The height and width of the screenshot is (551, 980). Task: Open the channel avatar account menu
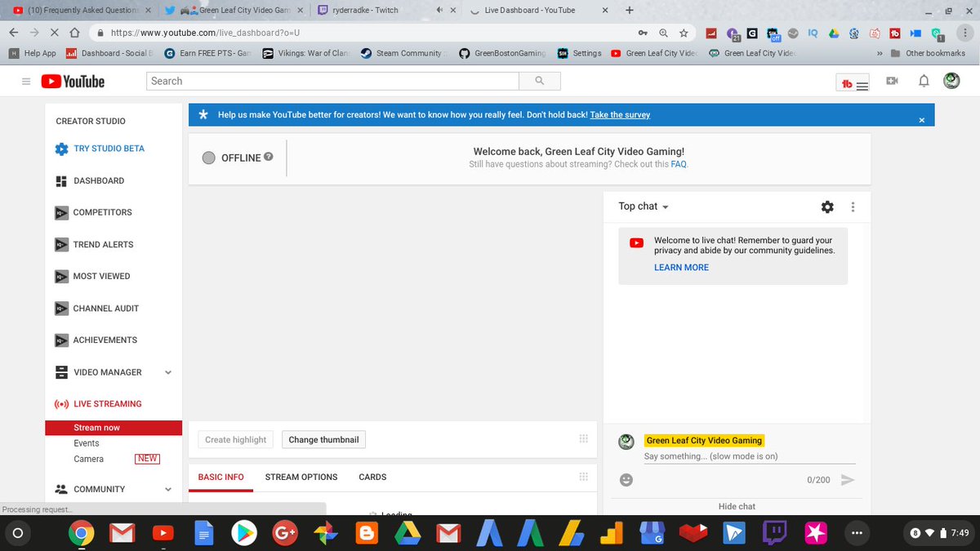[951, 81]
